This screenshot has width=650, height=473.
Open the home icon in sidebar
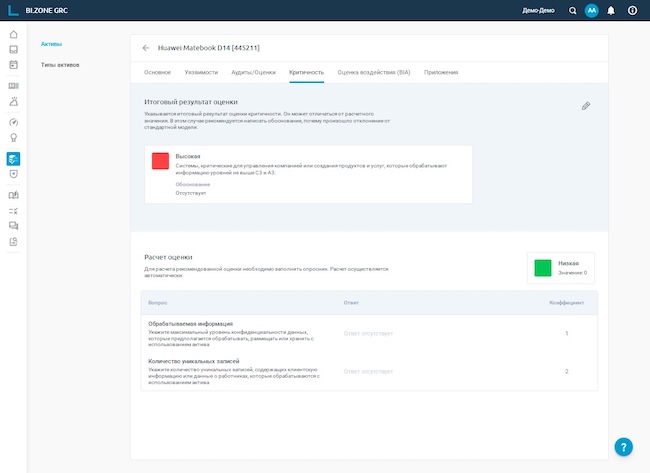click(x=13, y=34)
